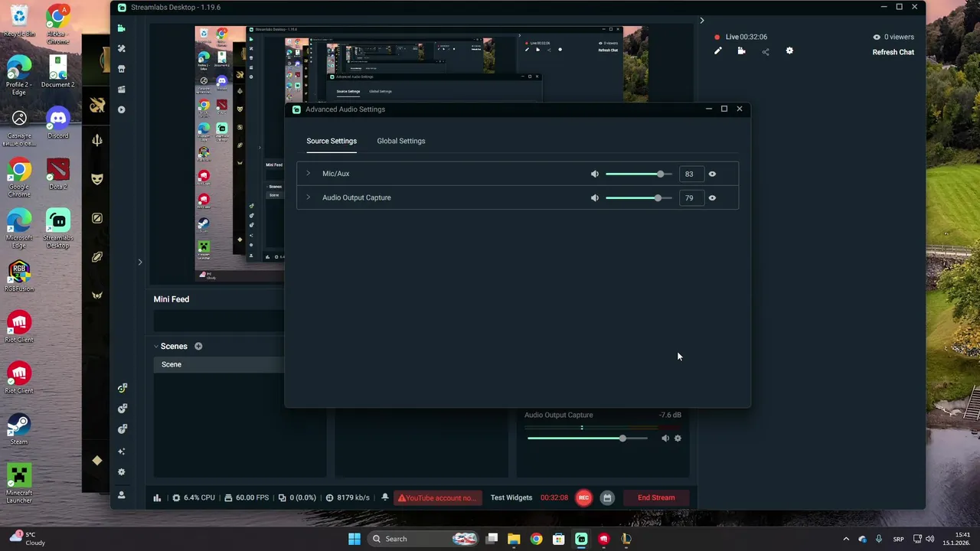Image resolution: width=980 pixels, height=551 pixels.
Task: Click dropped frames 0 (0.0%) indicator
Action: tap(297, 497)
